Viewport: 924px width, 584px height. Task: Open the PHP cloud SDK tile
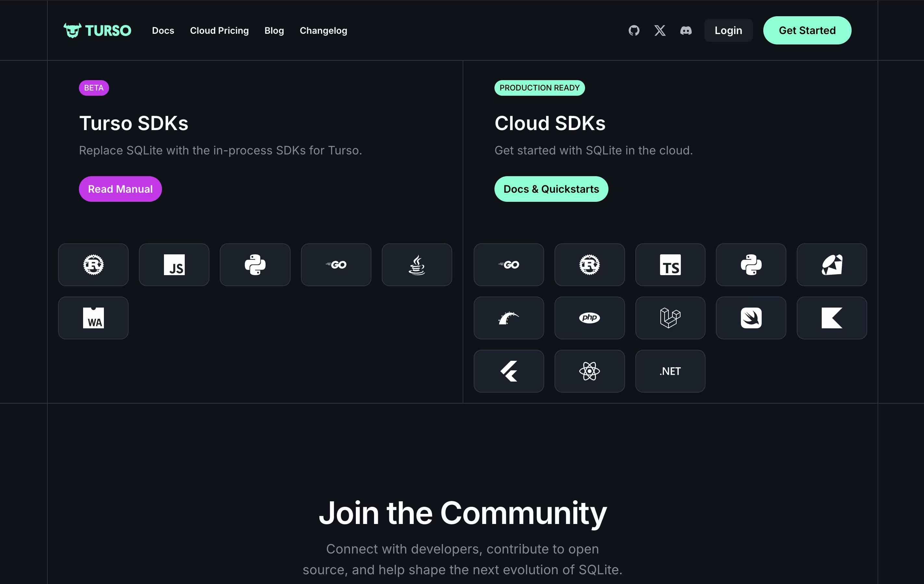pos(589,318)
